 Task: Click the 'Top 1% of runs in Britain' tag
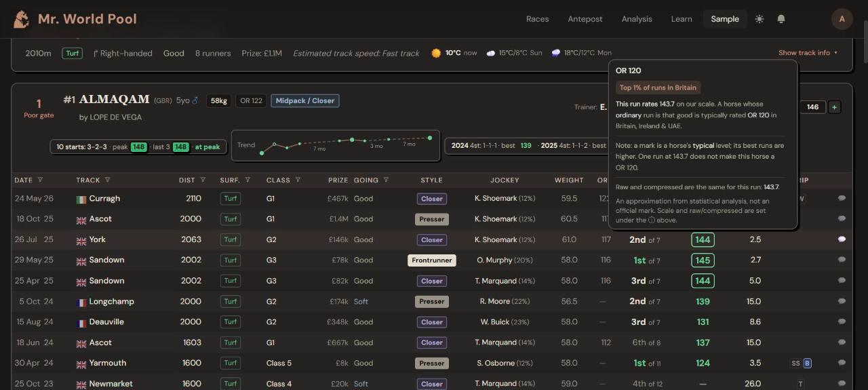pyautogui.click(x=658, y=87)
